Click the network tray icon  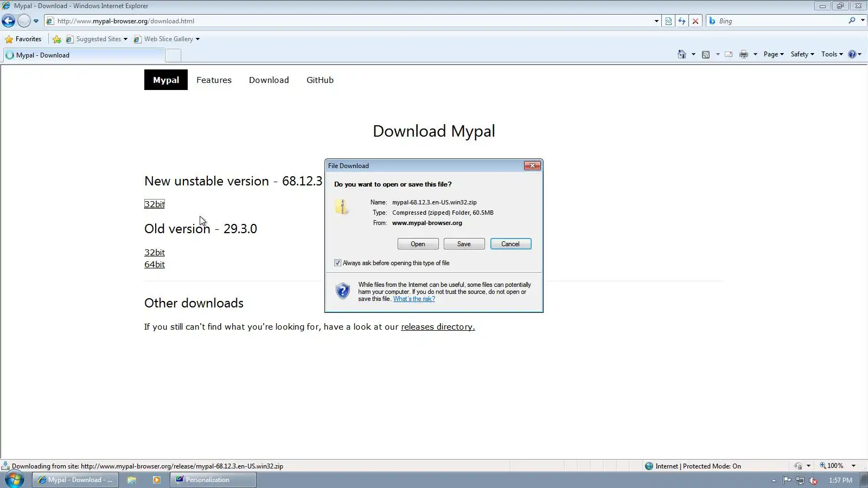800,480
